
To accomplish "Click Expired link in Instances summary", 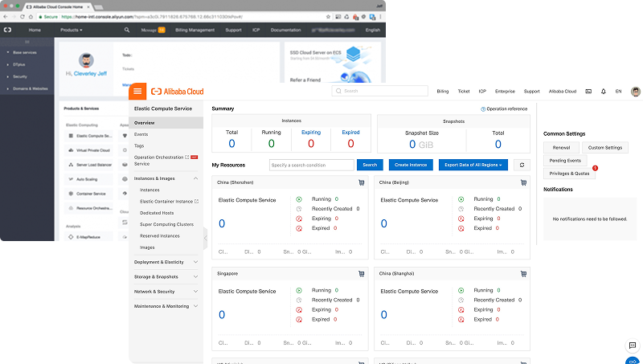I will [350, 133].
